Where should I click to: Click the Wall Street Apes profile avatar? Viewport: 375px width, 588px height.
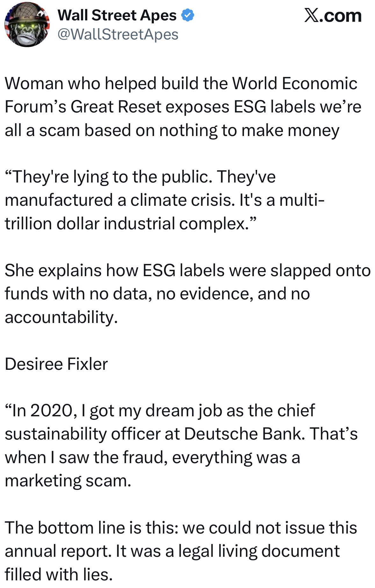click(x=27, y=25)
